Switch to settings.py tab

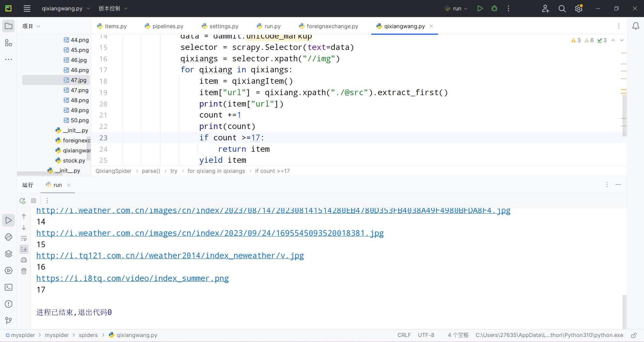[220, 26]
